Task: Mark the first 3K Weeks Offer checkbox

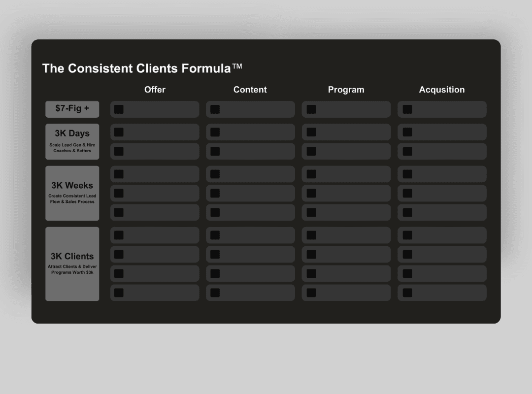Action: coord(119,174)
